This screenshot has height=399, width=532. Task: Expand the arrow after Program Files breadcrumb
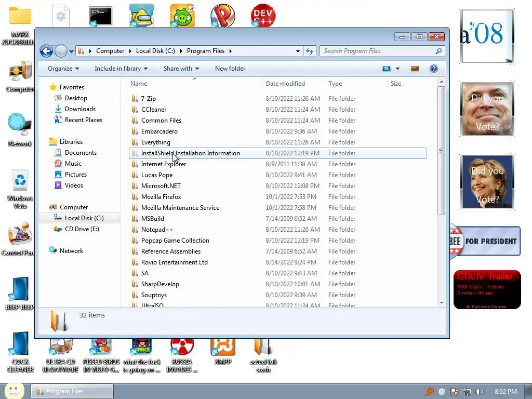tap(230, 51)
